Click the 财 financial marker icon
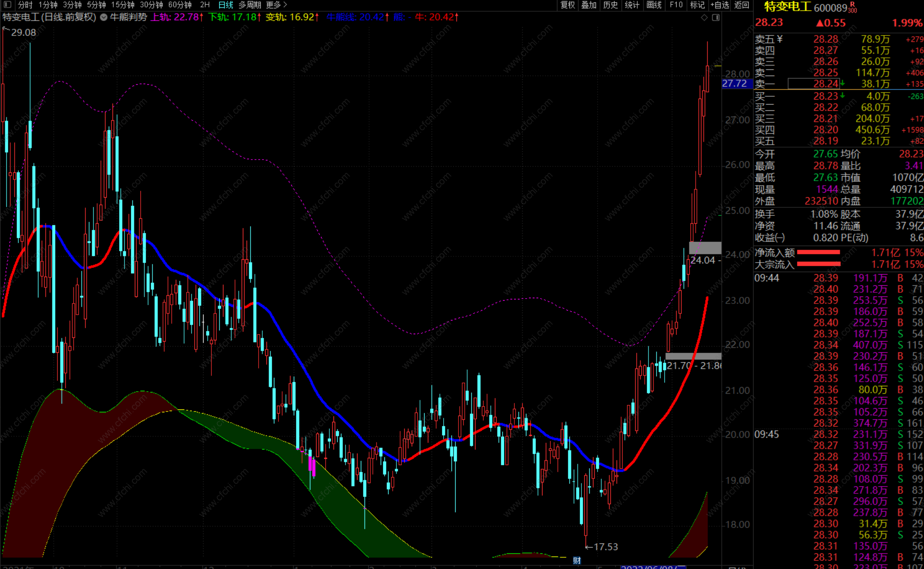924x569 pixels. [x=577, y=560]
